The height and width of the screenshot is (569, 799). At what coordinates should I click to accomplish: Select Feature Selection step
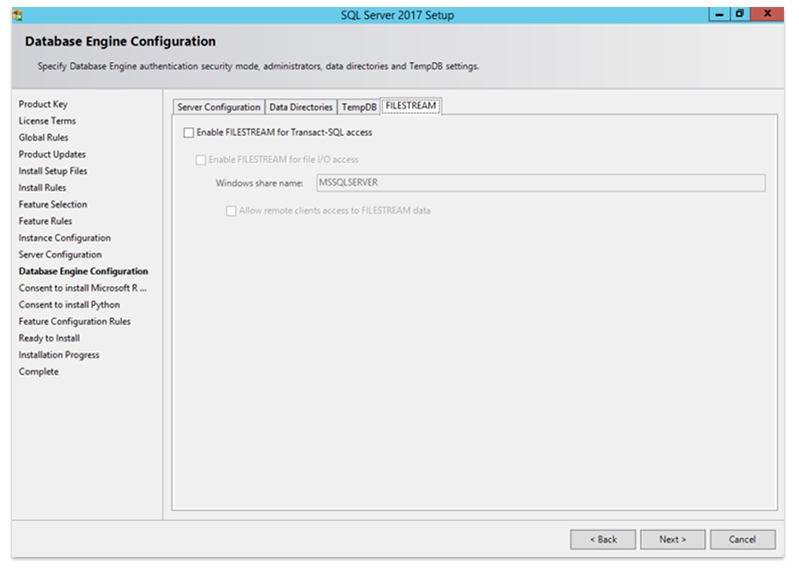(x=53, y=204)
